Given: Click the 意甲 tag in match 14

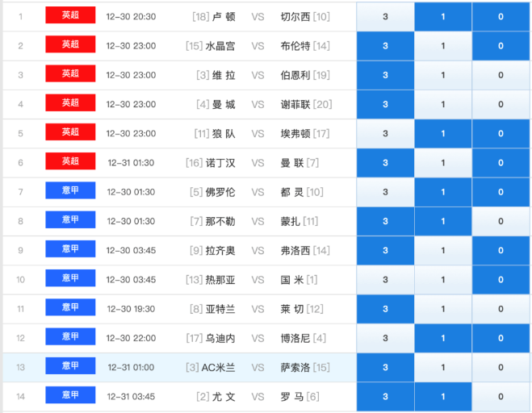Looking at the screenshot, I should [70, 394].
